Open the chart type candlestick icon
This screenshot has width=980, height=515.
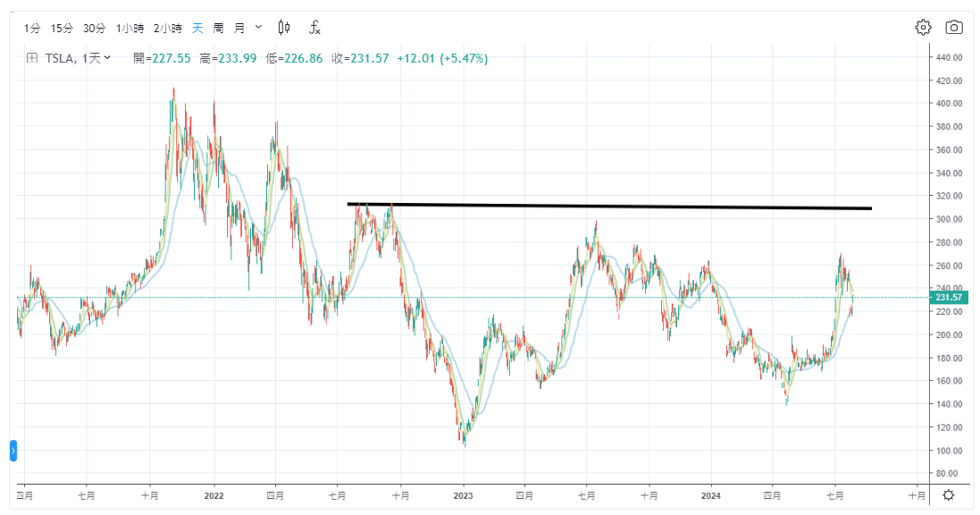coord(284,28)
